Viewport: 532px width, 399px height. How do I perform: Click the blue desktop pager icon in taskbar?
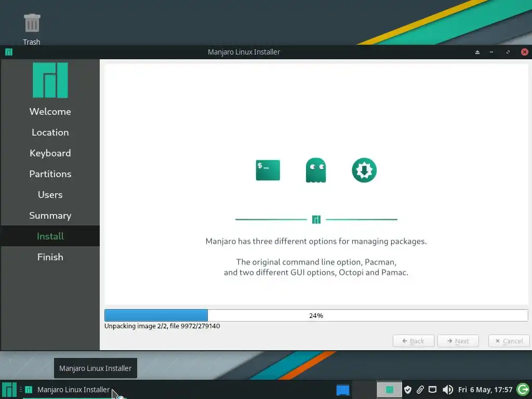click(x=343, y=390)
